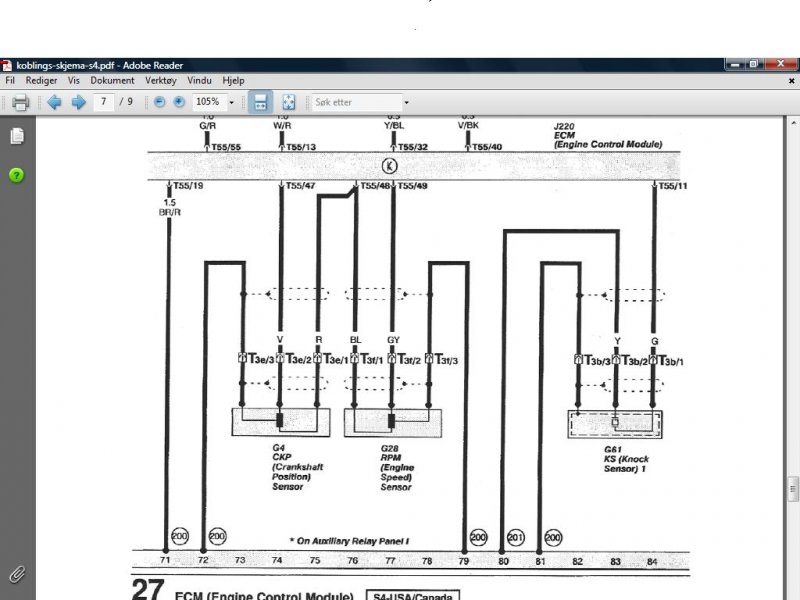Image resolution: width=800 pixels, height=600 pixels.
Task: Toggle fit one full page view
Action: tap(288, 102)
